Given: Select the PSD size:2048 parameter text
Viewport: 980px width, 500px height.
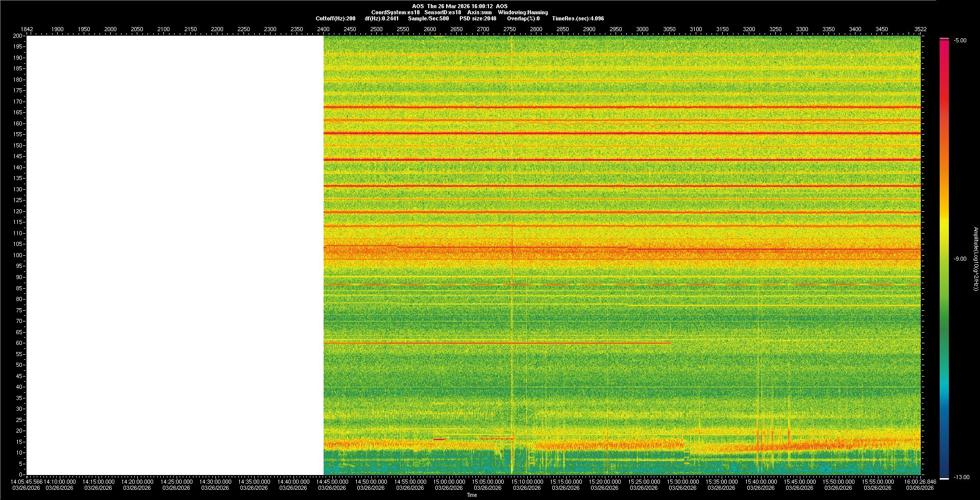Looking at the screenshot, I should click(478, 18).
